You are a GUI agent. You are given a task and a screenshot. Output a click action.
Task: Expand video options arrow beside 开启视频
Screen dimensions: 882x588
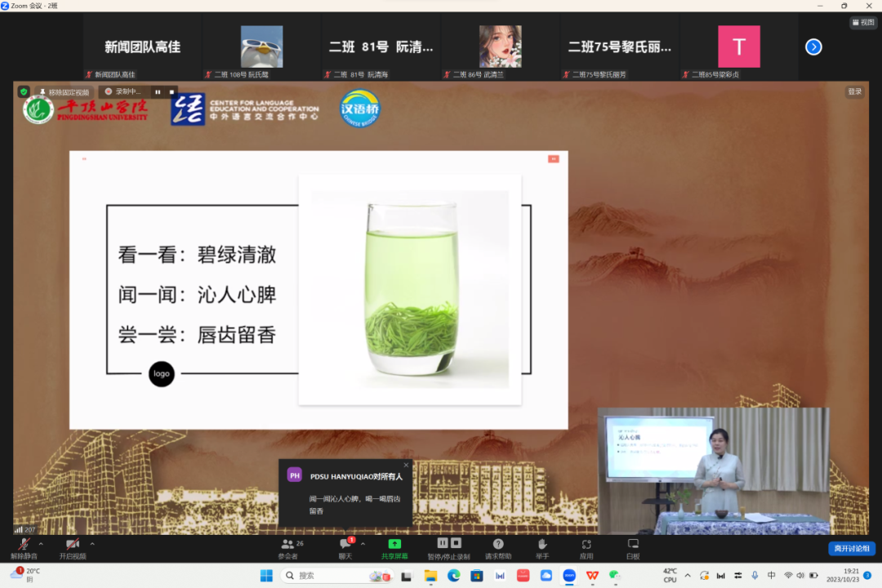click(x=92, y=543)
